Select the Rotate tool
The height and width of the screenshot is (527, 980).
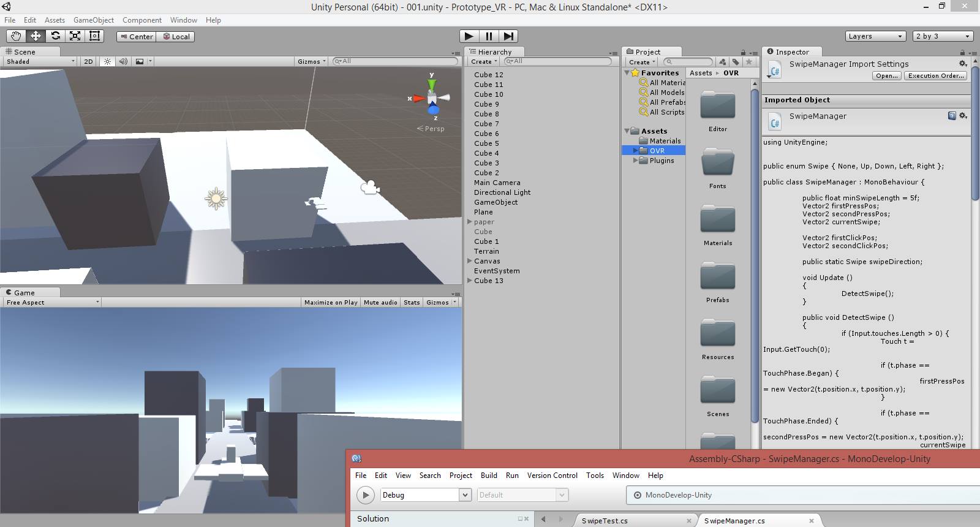pyautogui.click(x=55, y=36)
